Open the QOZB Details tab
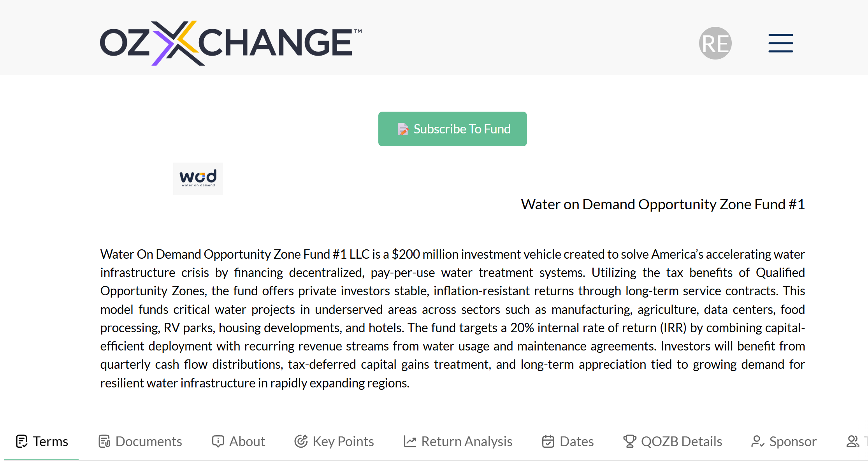Image resolution: width=868 pixels, height=466 pixels. 681,441
